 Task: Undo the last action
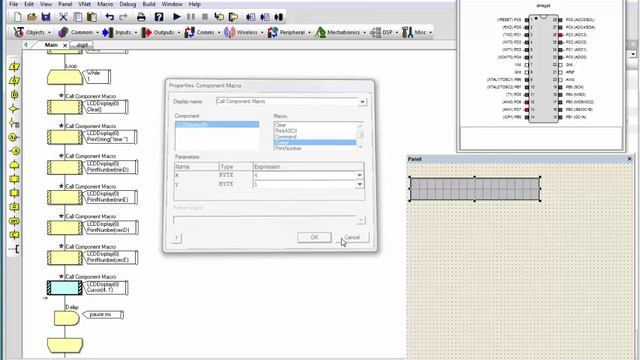(109, 17)
